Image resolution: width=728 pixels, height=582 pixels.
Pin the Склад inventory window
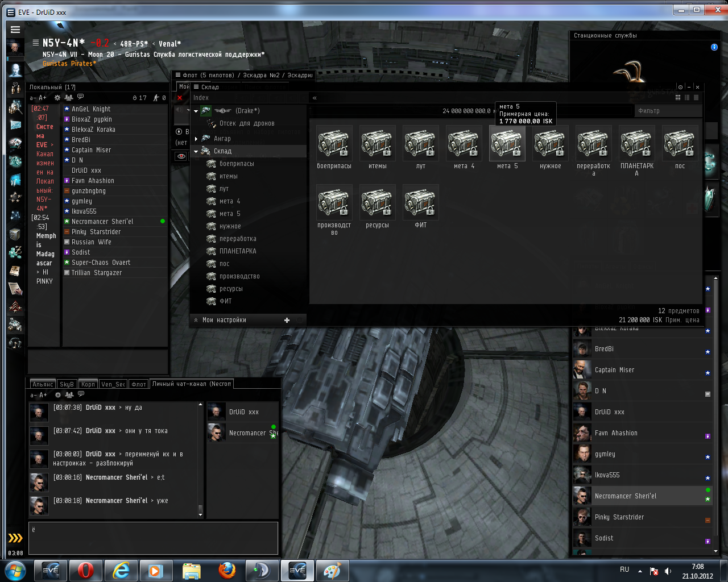[x=680, y=87]
